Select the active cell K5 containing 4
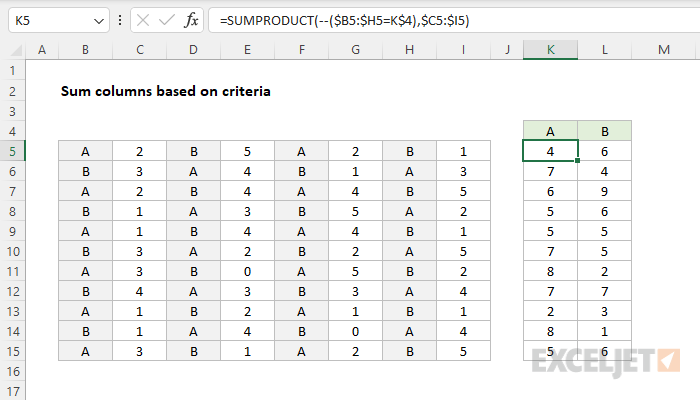This screenshot has height=400, width=700. pyautogui.click(x=550, y=151)
